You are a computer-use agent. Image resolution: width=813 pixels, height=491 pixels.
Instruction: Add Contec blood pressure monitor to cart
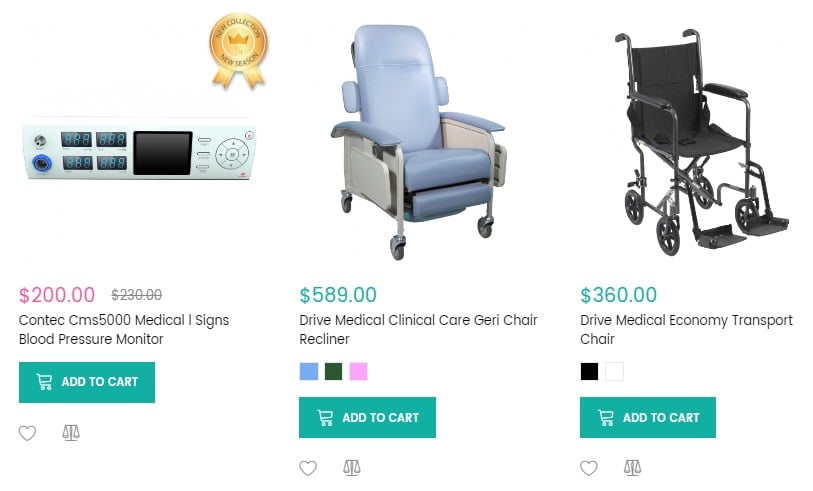87,382
